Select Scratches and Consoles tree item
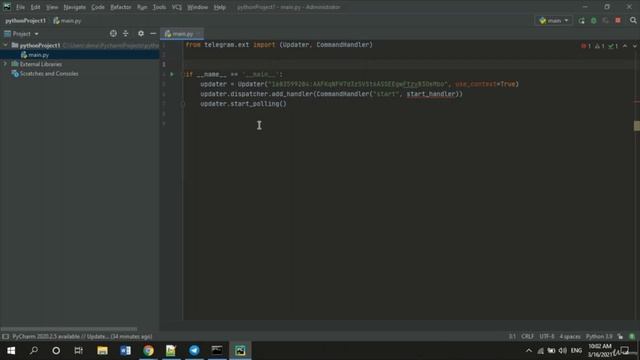The image size is (640, 360). click(49, 74)
